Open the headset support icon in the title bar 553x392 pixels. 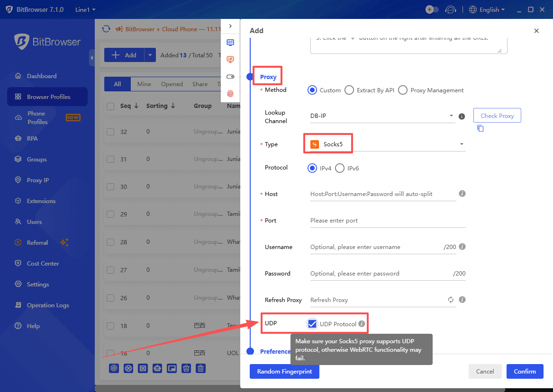[x=451, y=9]
